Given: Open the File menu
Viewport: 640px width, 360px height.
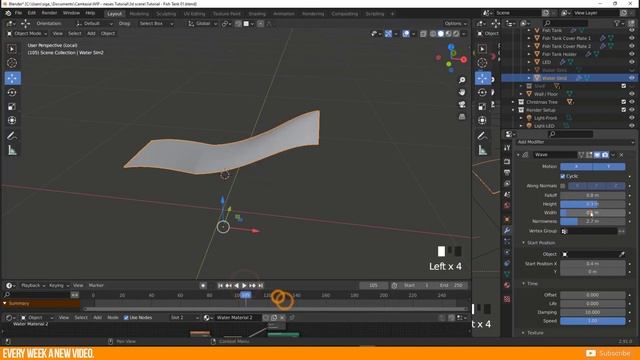Looking at the screenshot, I should tap(18, 13).
